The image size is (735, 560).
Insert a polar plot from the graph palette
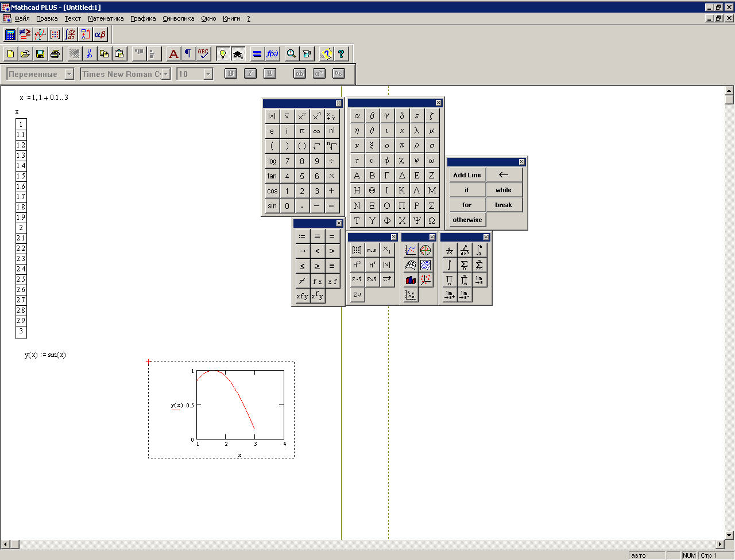(425, 250)
